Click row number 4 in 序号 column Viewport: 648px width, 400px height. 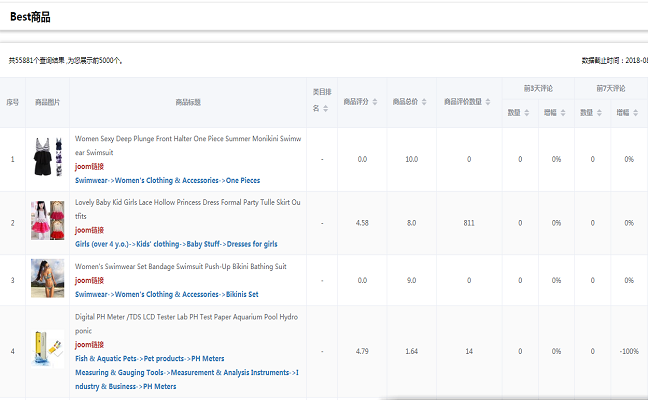coord(12,351)
